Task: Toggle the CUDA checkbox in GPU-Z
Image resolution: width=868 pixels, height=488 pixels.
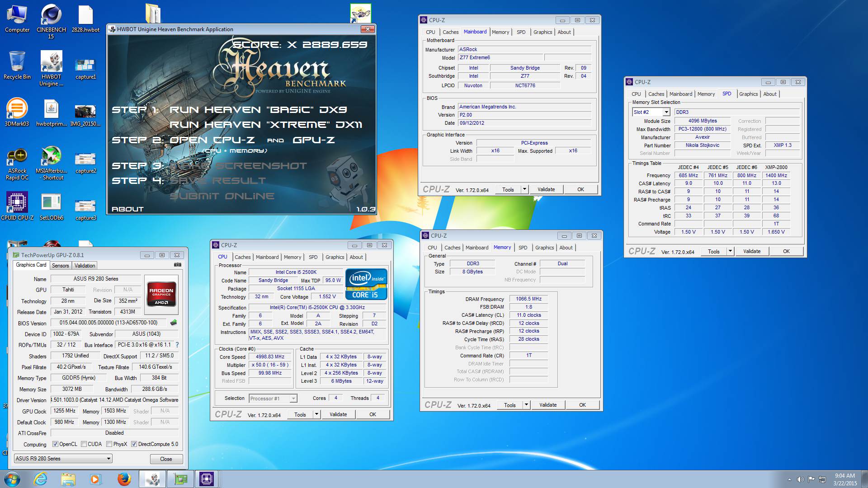Action: [84, 444]
